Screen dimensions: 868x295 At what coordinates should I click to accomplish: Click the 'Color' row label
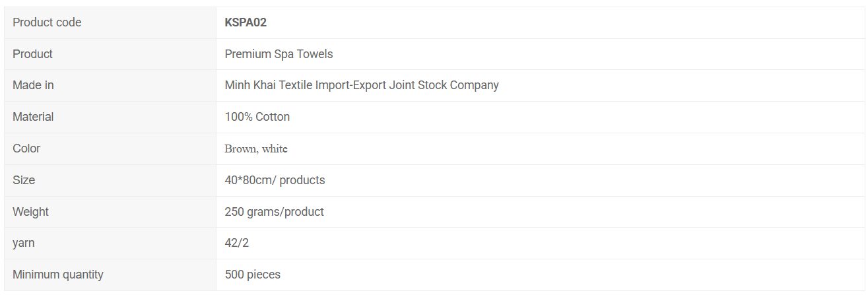tap(26, 148)
